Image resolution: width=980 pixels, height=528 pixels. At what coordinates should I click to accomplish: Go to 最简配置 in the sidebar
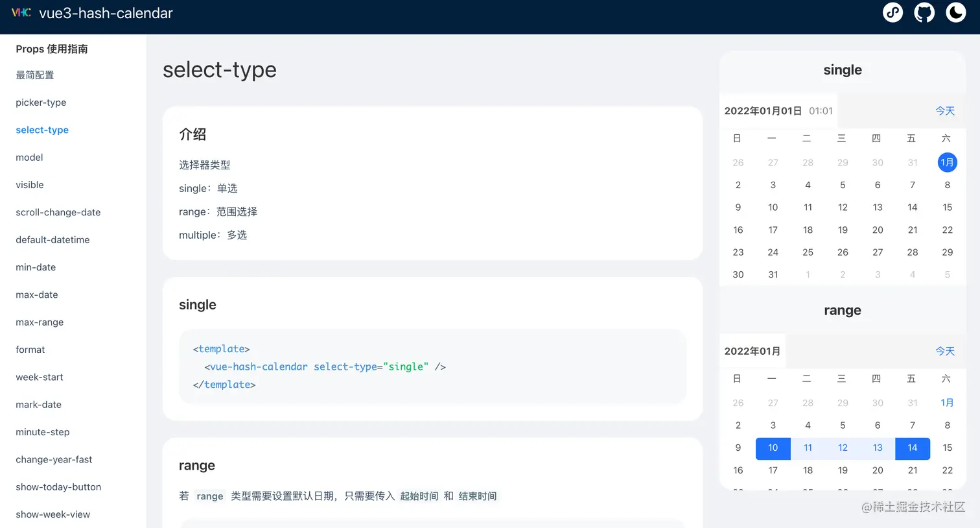[35, 75]
